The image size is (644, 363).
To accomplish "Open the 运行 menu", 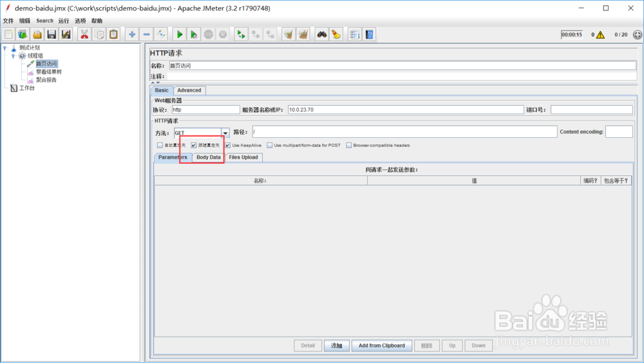I will (64, 21).
